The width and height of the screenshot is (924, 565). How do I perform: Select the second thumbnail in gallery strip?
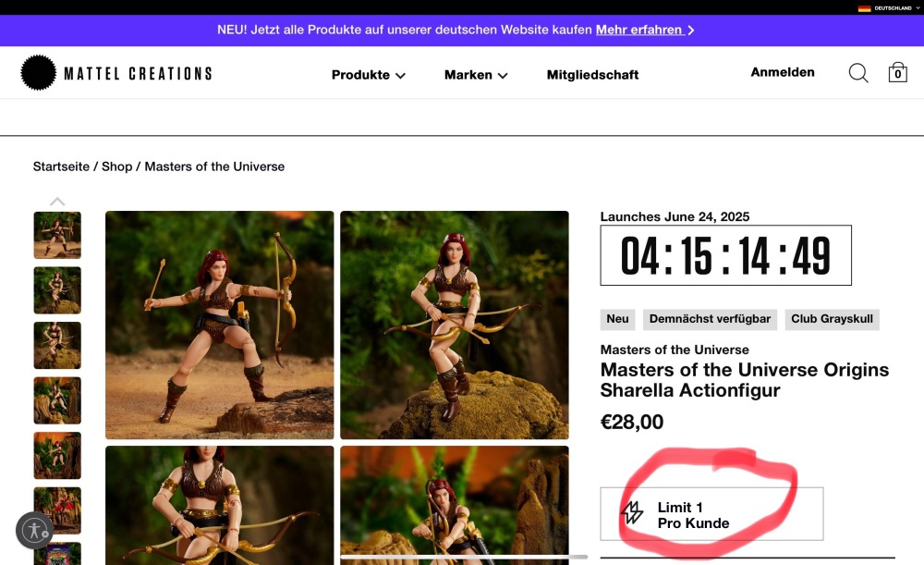coord(57,290)
